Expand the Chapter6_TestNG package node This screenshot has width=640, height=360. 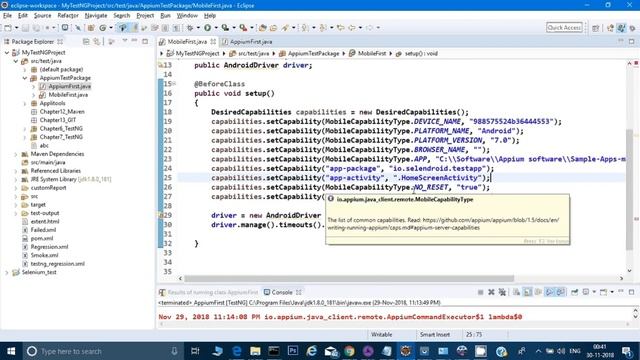pyautogui.click(x=24, y=129)
